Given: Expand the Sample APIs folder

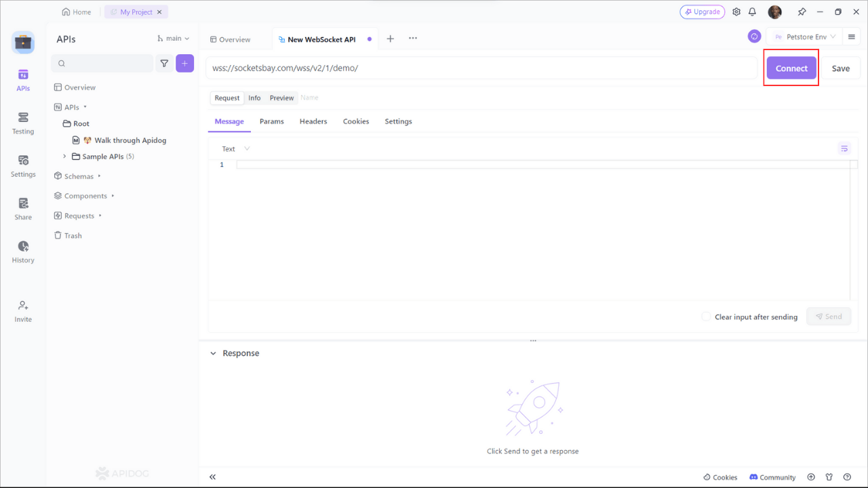Looking at the screenshot, I should point(65,157).
